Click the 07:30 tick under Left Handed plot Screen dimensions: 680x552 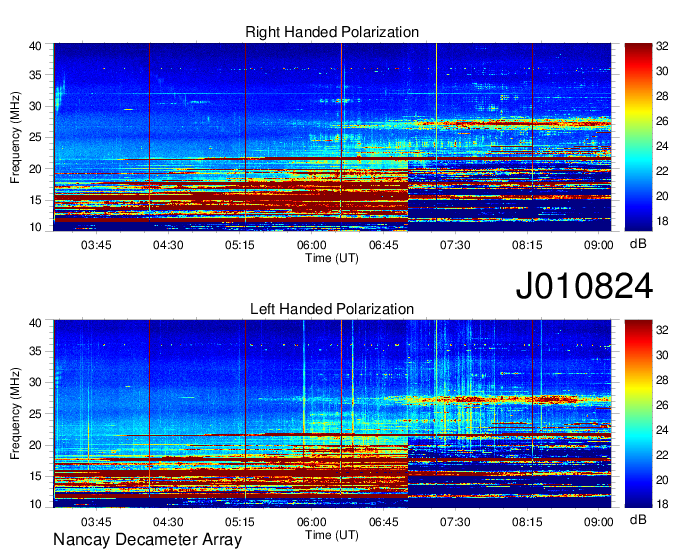(455, 522)
